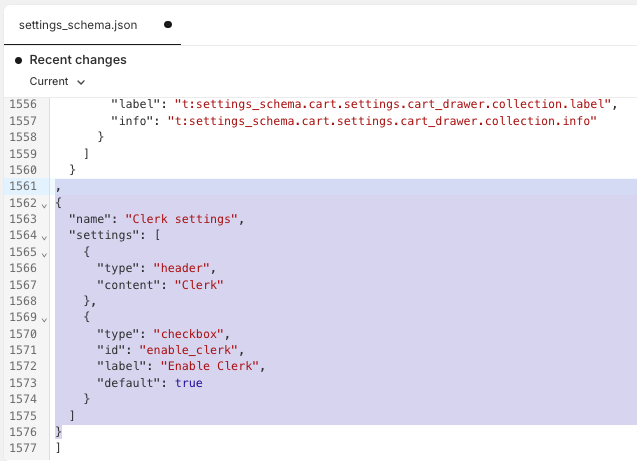The width and height of the screenshot is (637, 461).
Task: Click the unsaved-changes dot on settings_schema.json tab
Action: 168,25
